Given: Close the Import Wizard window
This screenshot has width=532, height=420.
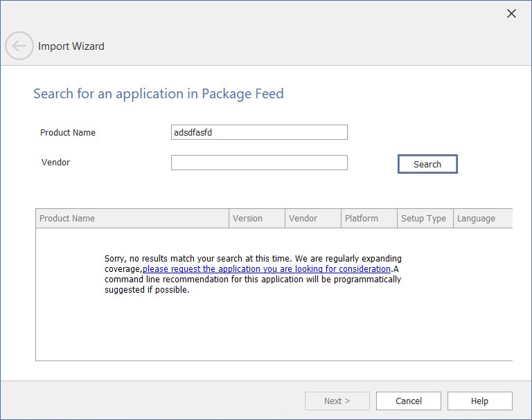Looking at the screenshot, I should (511, 13).
